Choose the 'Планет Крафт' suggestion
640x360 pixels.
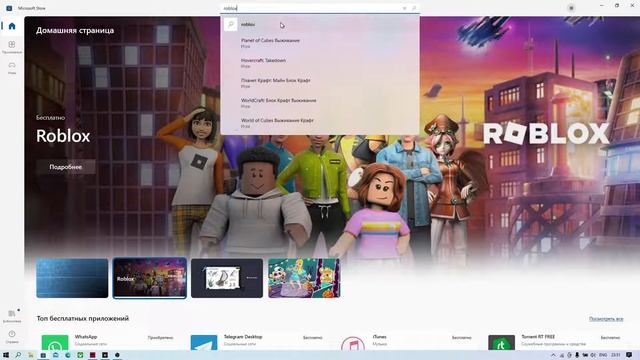click(320, 83)
